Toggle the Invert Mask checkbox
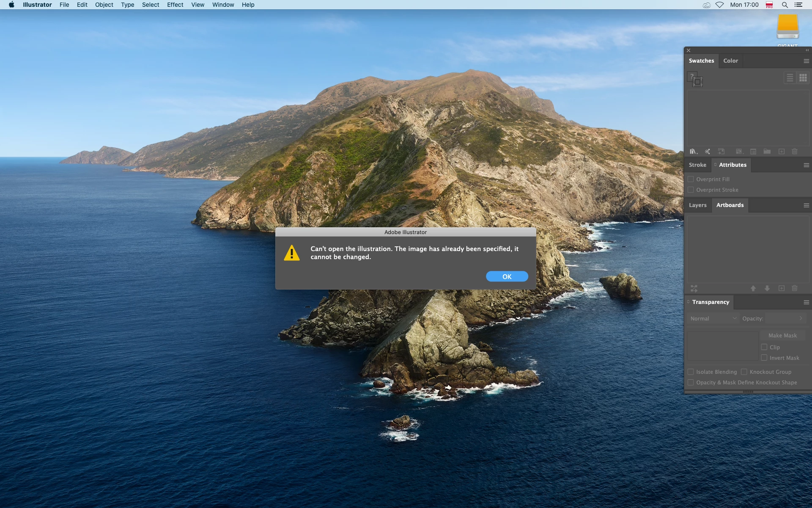 tap(764, 358)
